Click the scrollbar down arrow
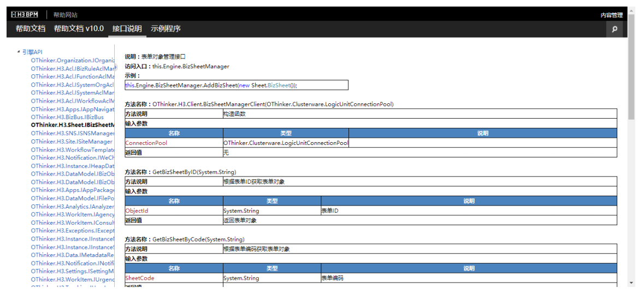The height and width of the screenshot is (299, 644). pos(631,283)
